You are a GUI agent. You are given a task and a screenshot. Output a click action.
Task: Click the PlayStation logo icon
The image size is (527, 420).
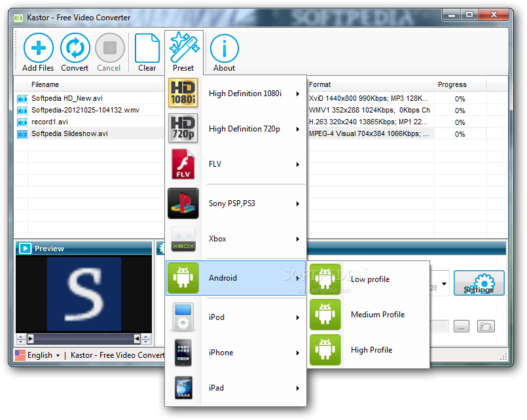pos(183,203)
